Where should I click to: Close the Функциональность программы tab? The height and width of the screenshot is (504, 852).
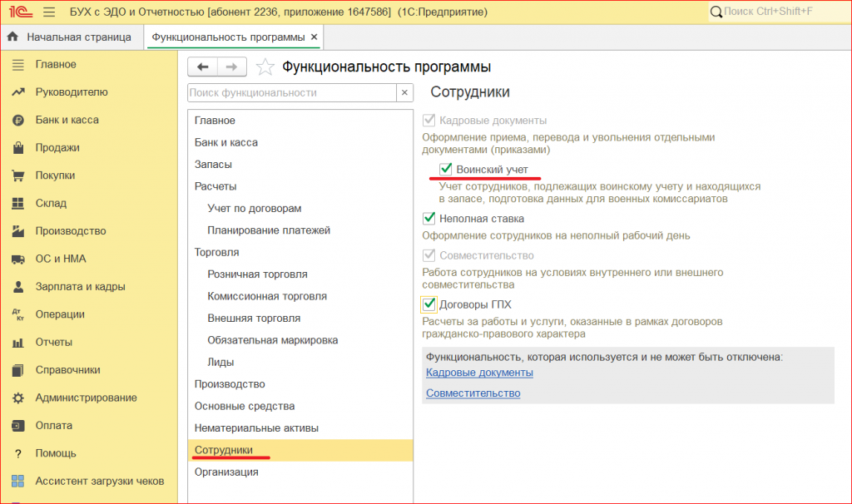coord(314,37)
